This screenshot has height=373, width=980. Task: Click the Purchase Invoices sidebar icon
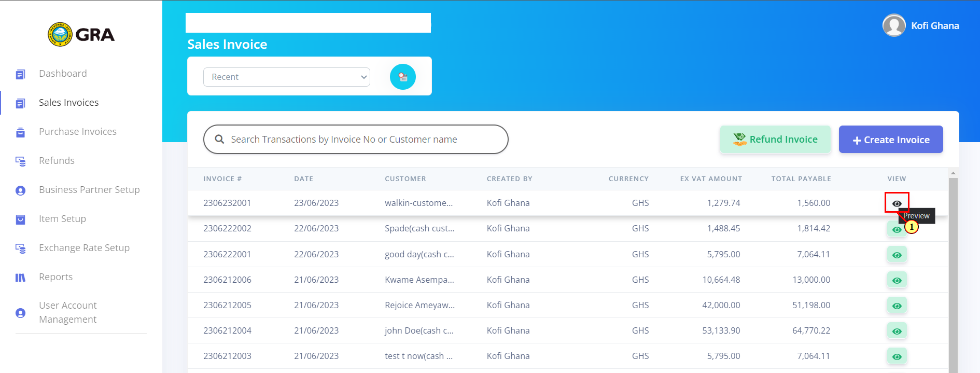pos(20,132)
